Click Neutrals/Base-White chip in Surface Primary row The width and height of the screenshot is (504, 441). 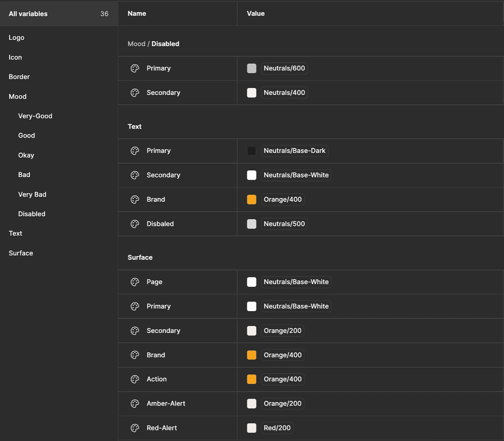coord(296,306)
